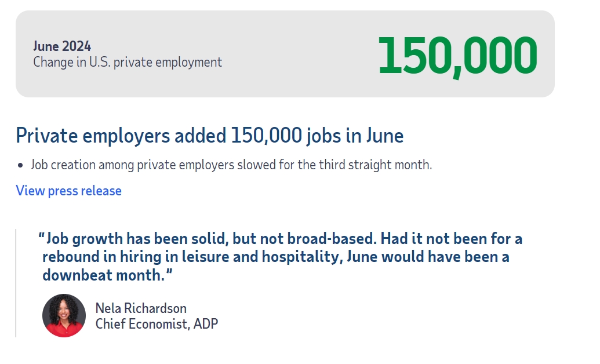Click the Change in U.S. private employment caption
Viewport: 600px width, 364px height.
tap(128, 62)
